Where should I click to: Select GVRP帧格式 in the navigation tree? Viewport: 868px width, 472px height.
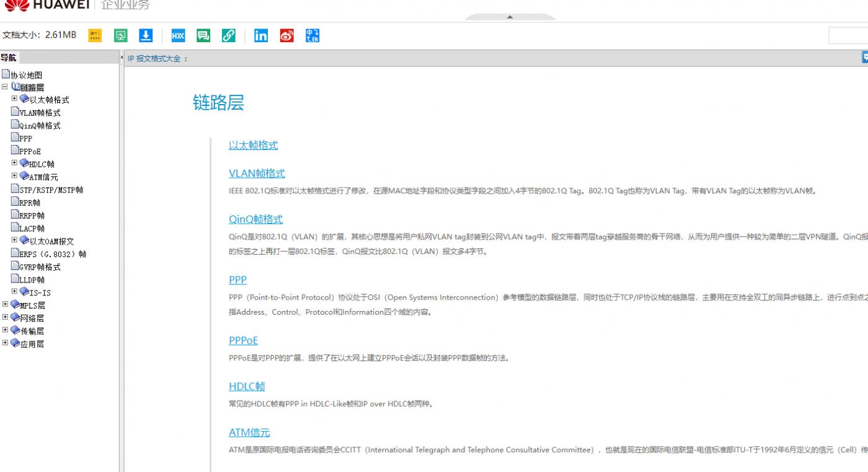(x=40, y=267)
